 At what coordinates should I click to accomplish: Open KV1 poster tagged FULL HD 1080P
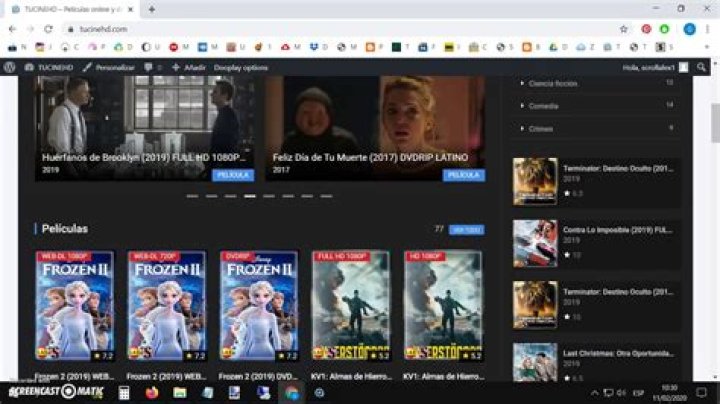tap(351, 305)
